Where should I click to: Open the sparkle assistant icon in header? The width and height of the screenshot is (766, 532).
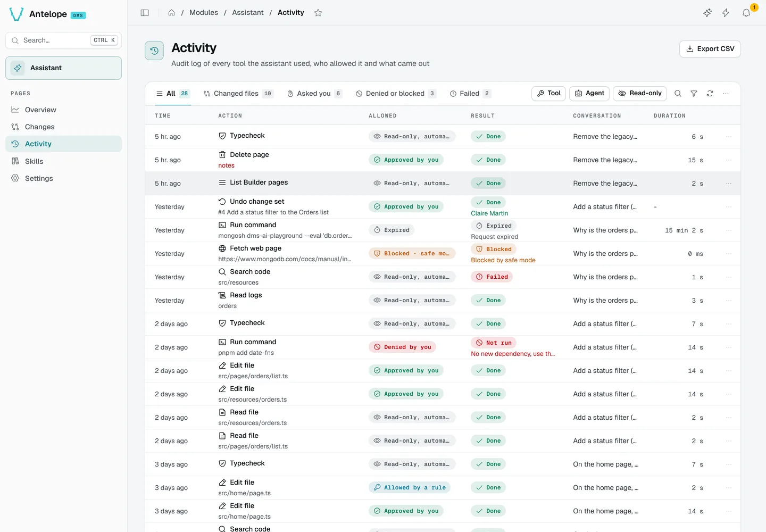(707, 13)
